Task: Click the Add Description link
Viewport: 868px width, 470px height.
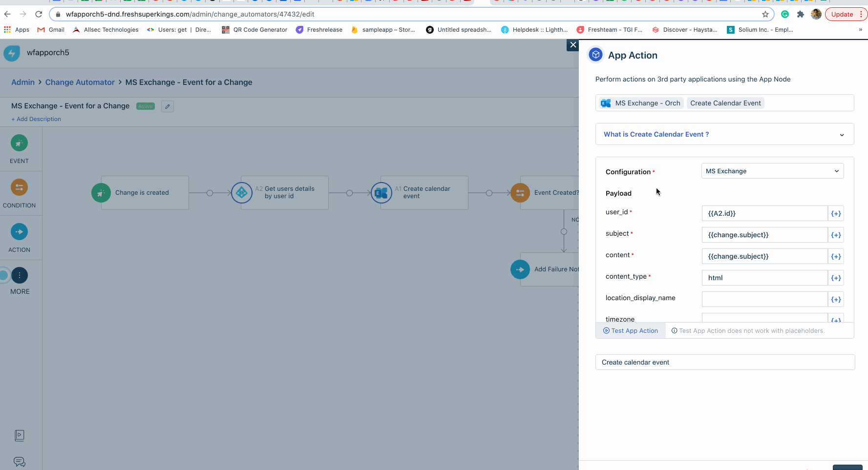Action: (36, 119)
